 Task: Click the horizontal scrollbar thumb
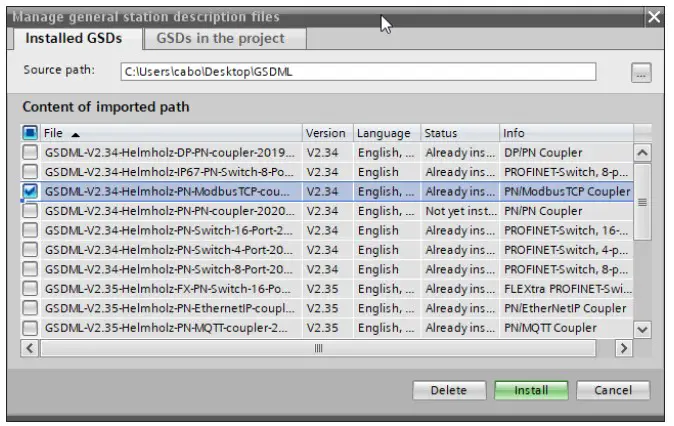pyautogui.click(x=318, y=348)
